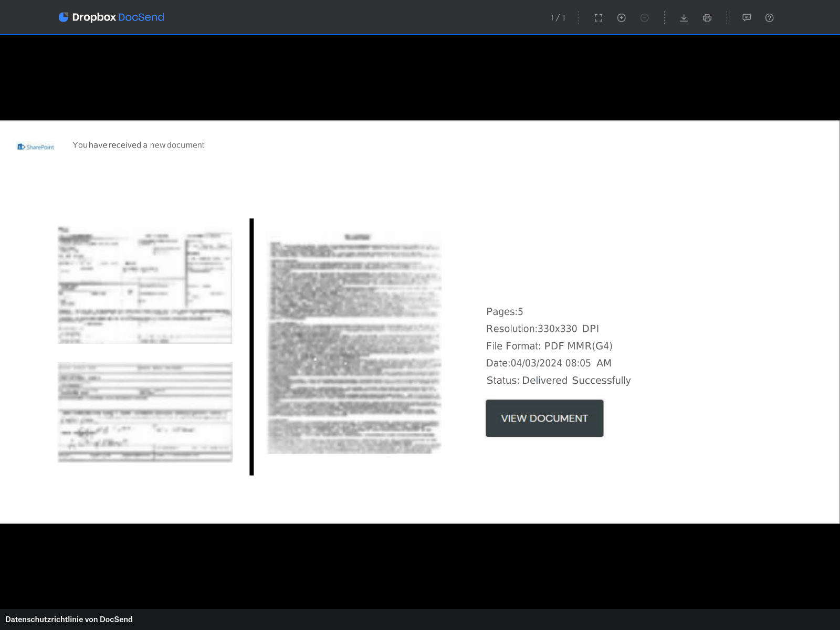Print the document via printer icon

(x=707, y=18)
